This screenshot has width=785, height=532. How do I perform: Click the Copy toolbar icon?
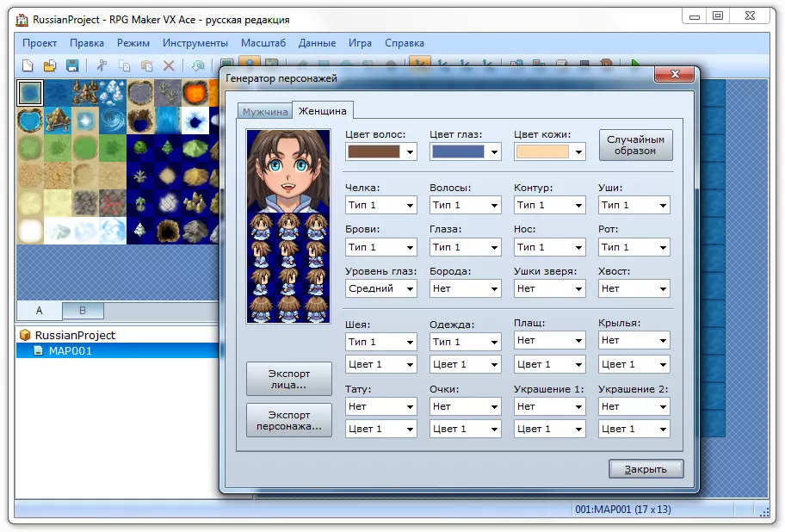click(x=124, y=65)
